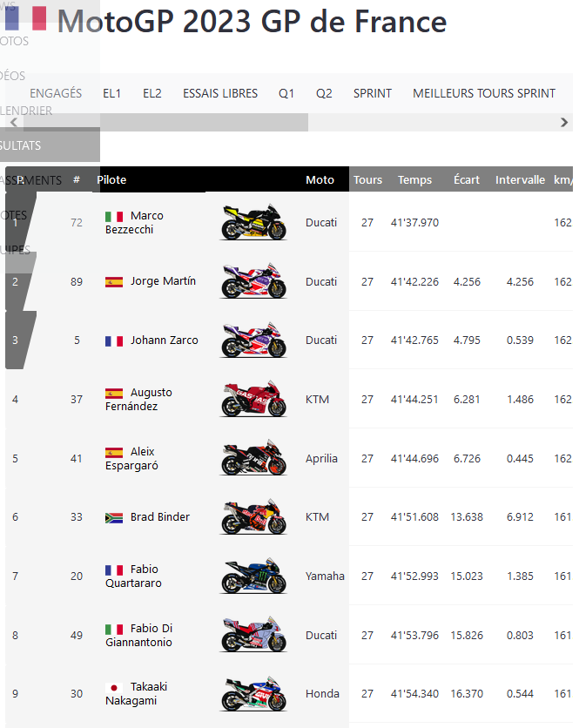Click Bezzecchi's Ducati bike image
The height and width of the screenshot is (728, 579).
[253, 223]
